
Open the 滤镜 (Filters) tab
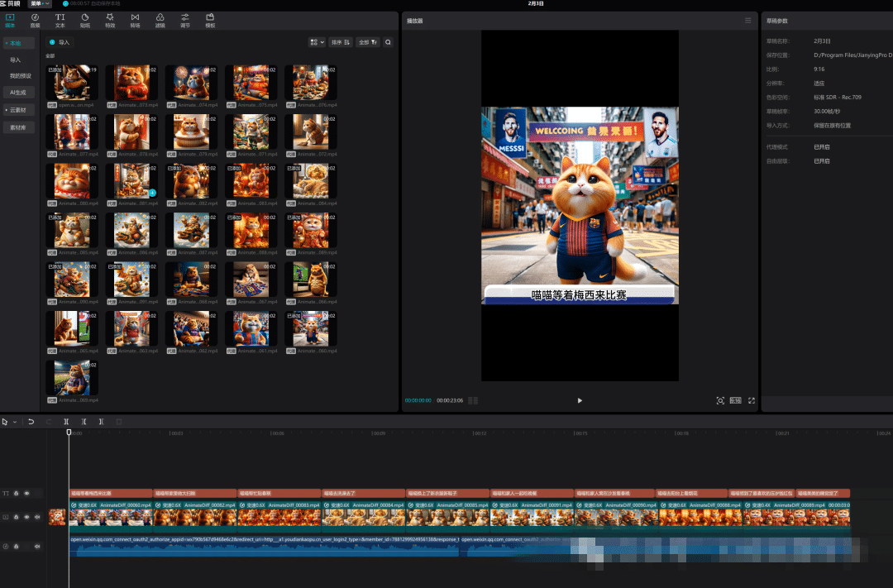coord(160,21)
